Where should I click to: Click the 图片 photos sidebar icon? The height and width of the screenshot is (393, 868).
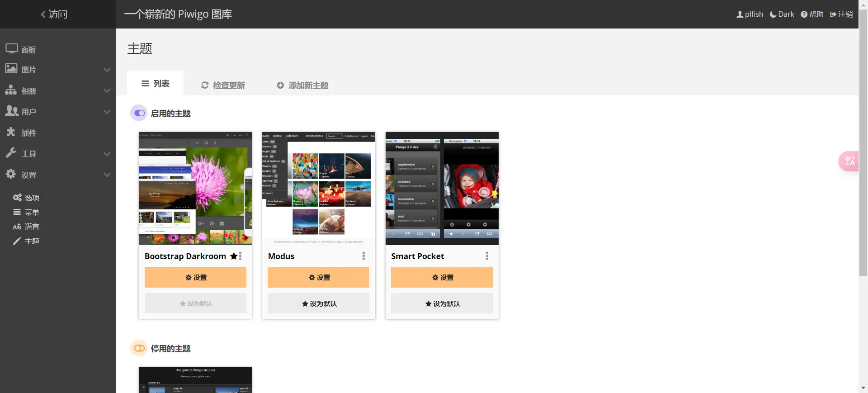[11, 69]
